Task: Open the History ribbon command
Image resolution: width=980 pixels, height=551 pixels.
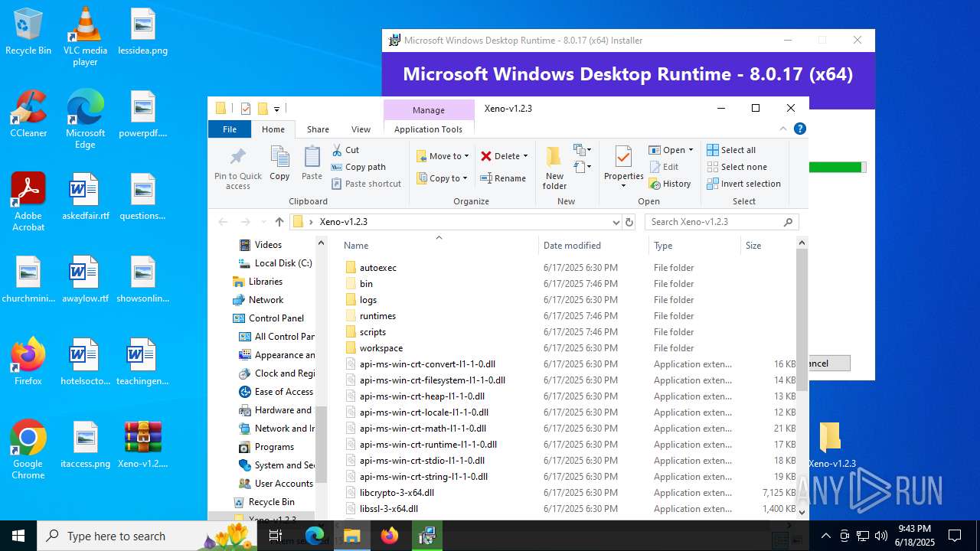Action: tap(670, 184)
